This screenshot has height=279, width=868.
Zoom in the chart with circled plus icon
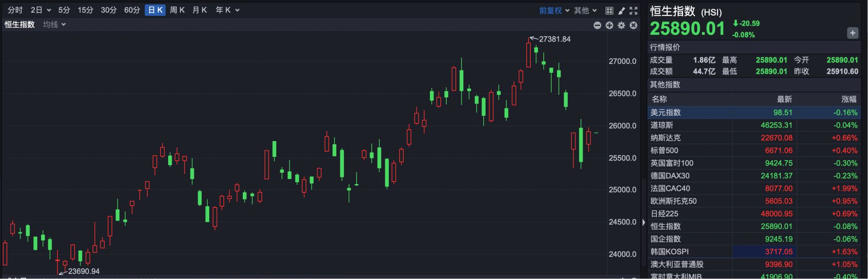tap(609, 25)
